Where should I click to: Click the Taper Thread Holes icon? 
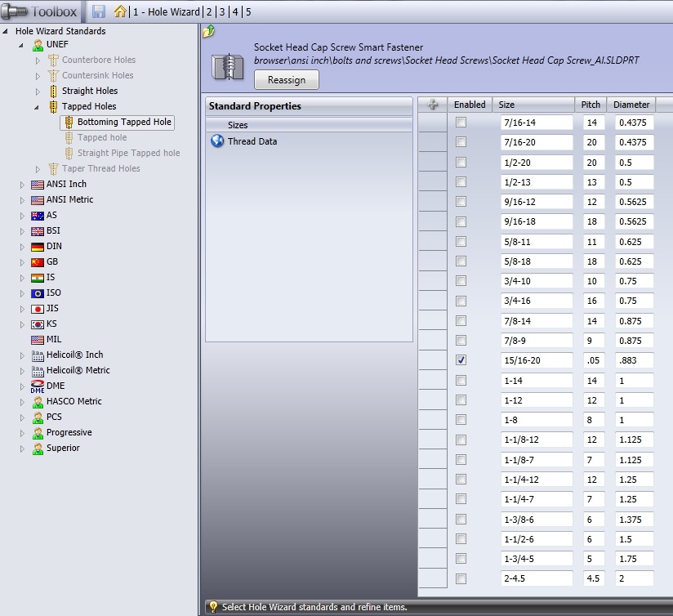pos(53,168)
